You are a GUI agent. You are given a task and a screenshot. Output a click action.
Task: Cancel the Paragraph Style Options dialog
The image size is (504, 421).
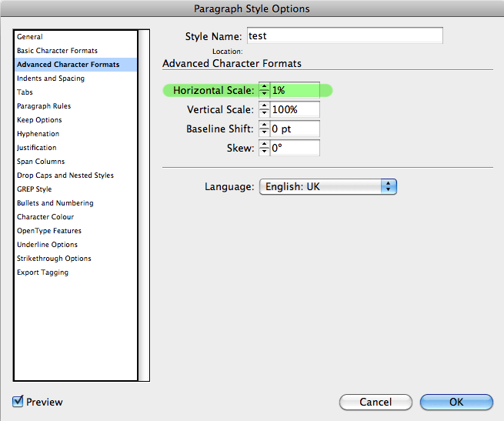click(x=375, y=402)
